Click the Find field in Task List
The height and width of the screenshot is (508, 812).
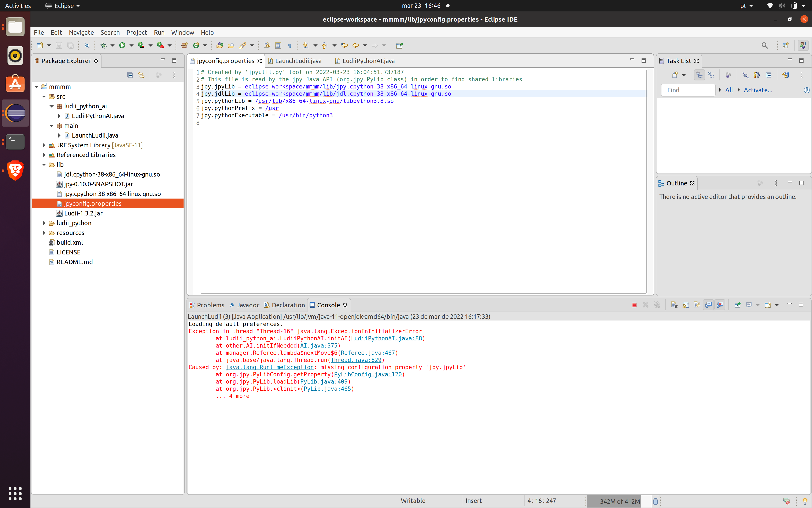(x=688, y=90)
